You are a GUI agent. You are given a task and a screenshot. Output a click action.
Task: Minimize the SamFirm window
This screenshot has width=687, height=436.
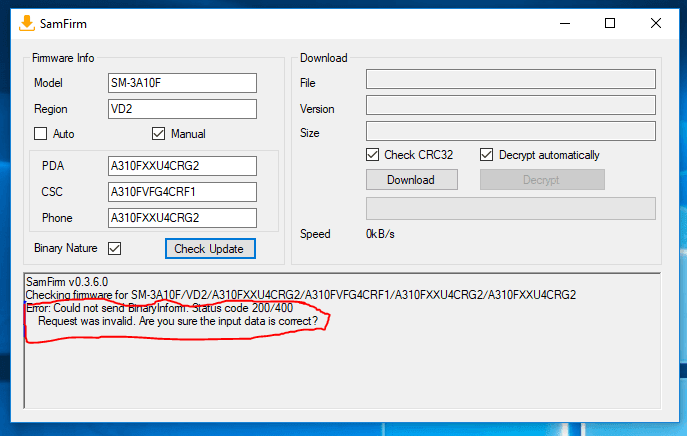tap(565, 23)
